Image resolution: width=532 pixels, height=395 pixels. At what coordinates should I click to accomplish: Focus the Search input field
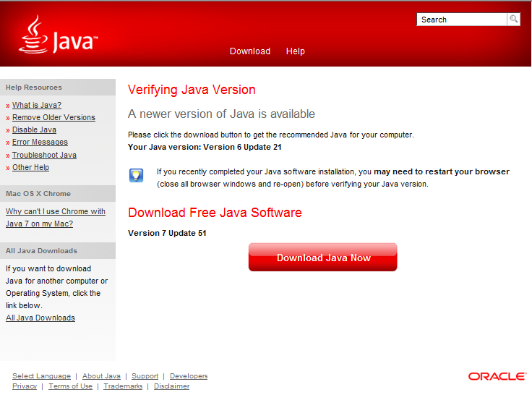point(462,20)
